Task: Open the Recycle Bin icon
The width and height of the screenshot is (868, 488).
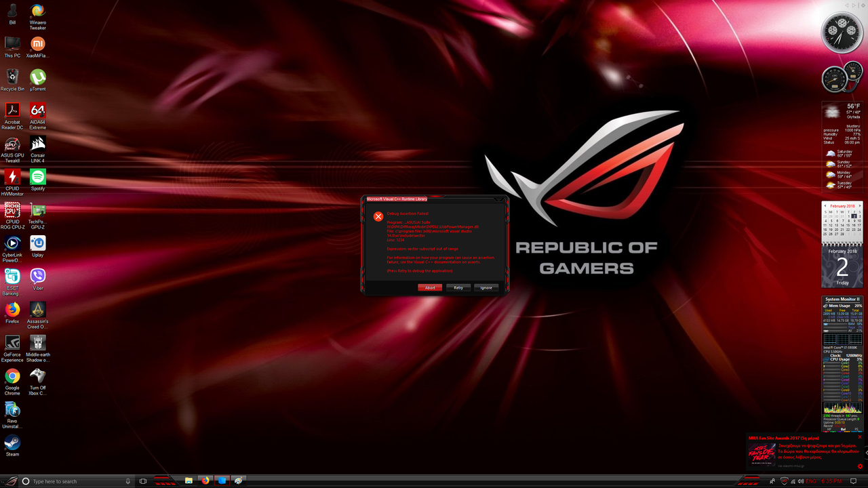Action: tap(12, 80)
